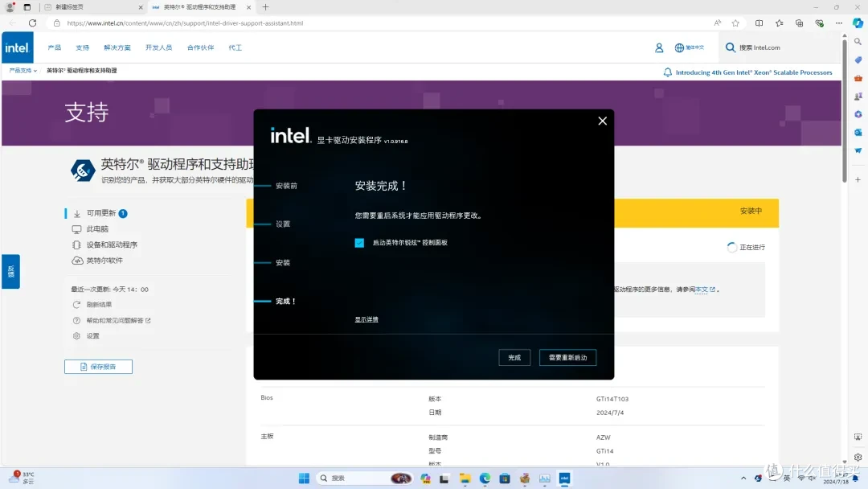
Task: Select 英特尔软件 in the left sidebar
Action: 104,261
